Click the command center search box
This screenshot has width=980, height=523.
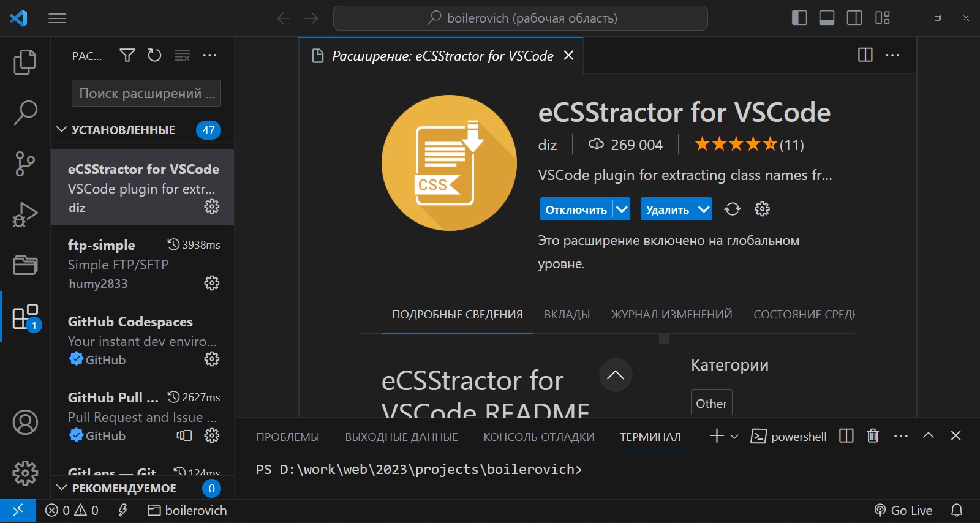pyautogui.click(x=521, y=18)
